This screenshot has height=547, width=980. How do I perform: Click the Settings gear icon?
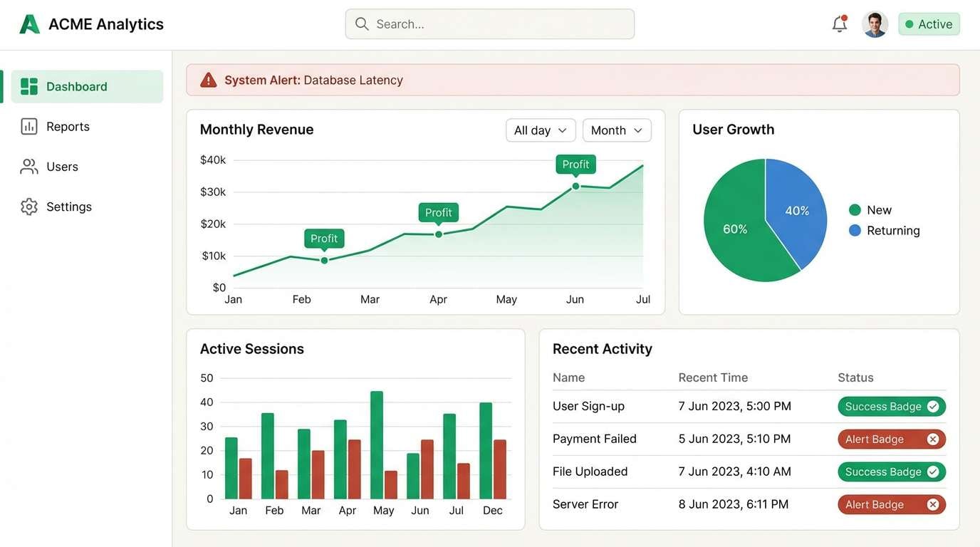tap(28, 206)
